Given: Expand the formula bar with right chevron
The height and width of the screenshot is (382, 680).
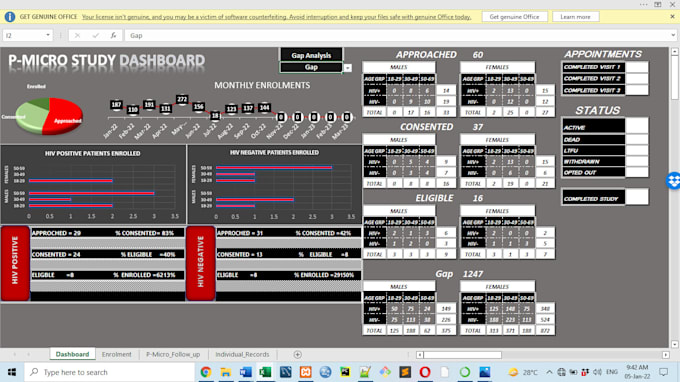Looking at the screenshot, I should pos(673,35).
